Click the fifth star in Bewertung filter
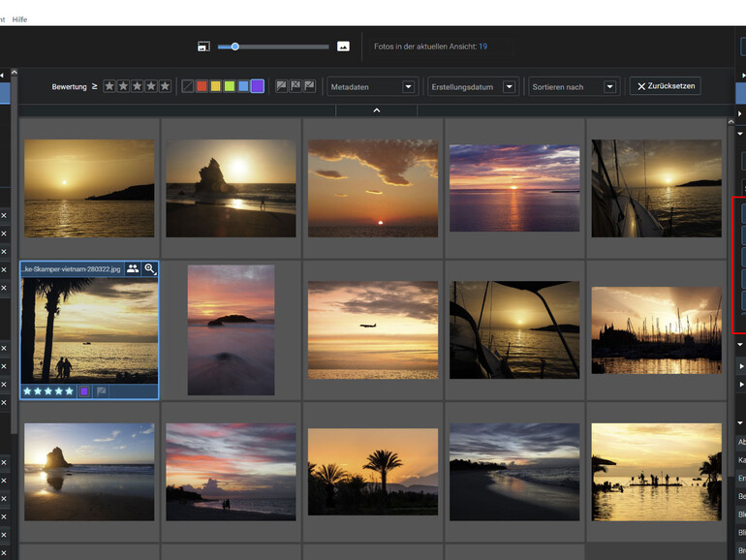The height and width of the screenshot is (560, 746). (x=165, y=86)
